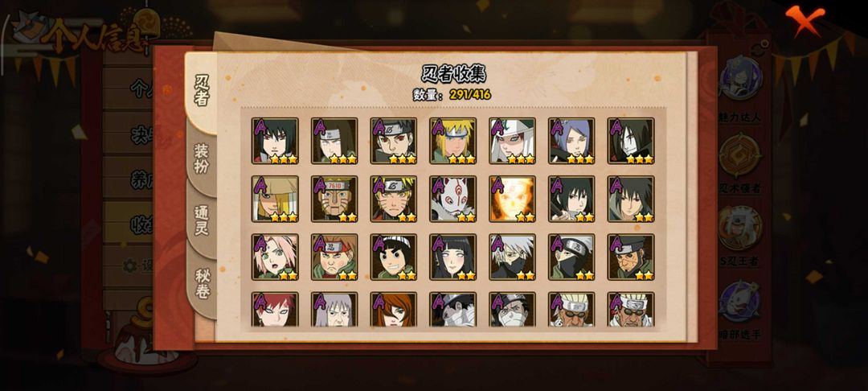
Task: Open the Rock Lee bowl-cut portrait
Action: click(x=394, y=257)
